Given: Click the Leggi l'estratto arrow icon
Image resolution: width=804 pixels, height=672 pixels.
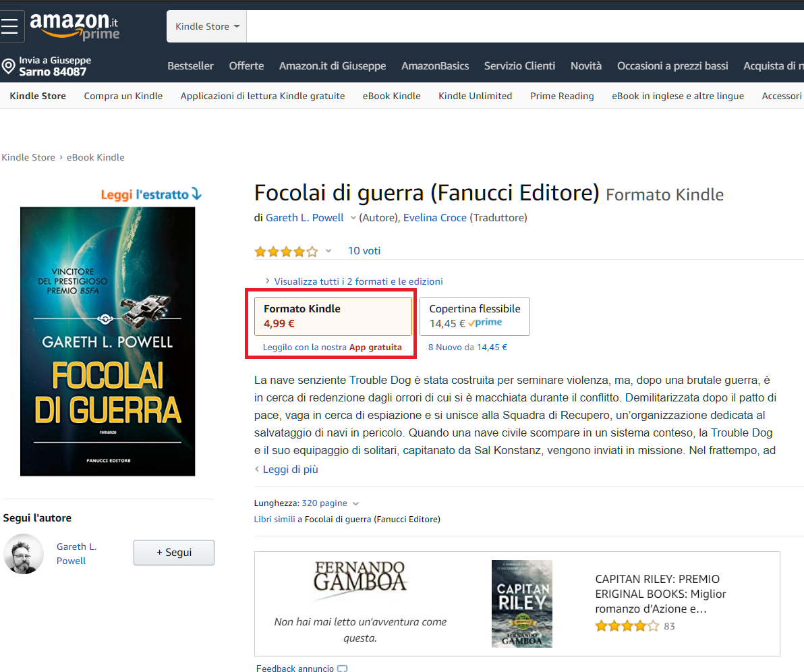Looking at the screenshot, I should (x=197, y=194).
